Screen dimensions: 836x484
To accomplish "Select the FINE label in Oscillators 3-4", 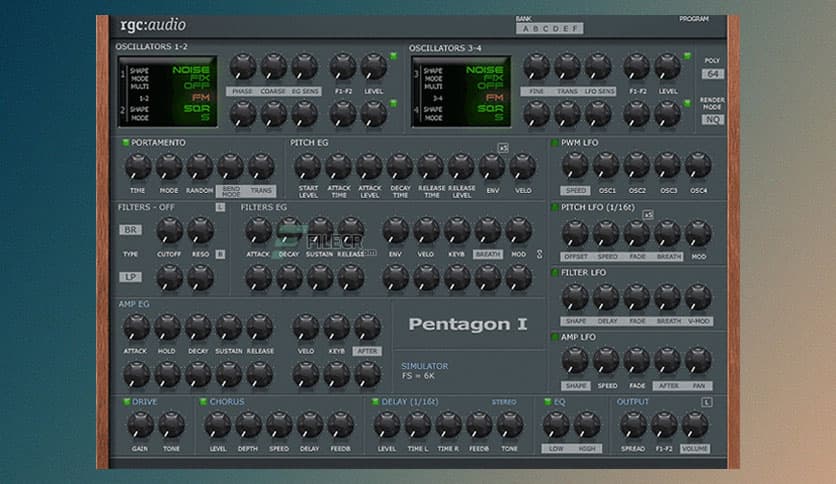I will (536, 91).
